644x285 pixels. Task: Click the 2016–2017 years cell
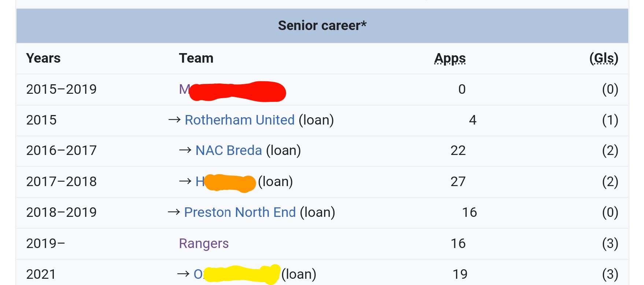click(x=61, y=151)
